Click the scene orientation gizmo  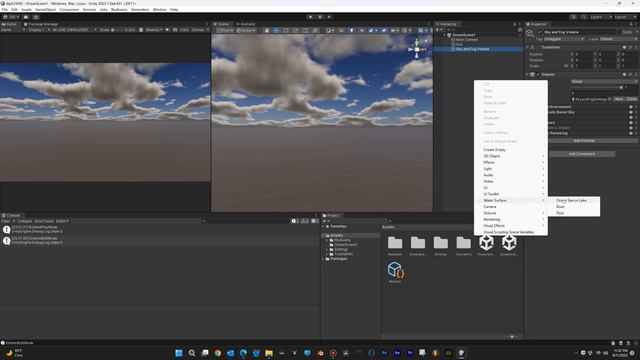pos(417,49)
